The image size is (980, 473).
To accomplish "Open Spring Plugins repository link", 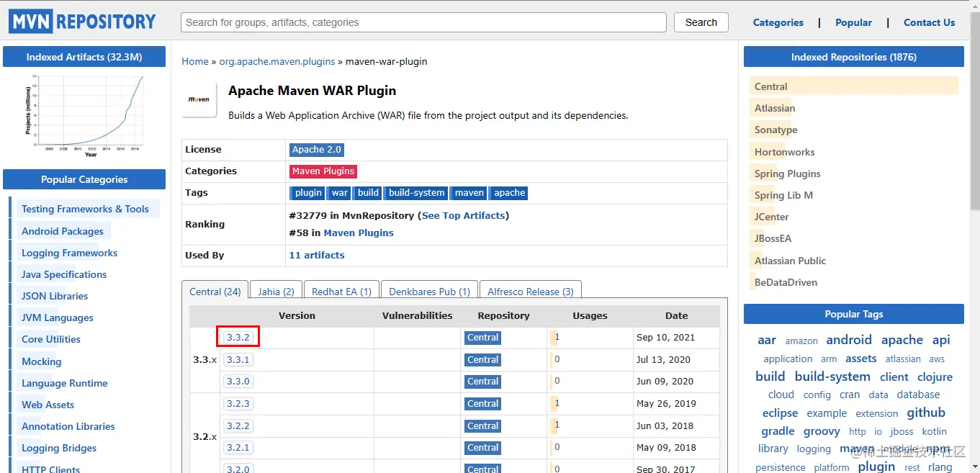I will pyautogui.click(x=788, y=174).
